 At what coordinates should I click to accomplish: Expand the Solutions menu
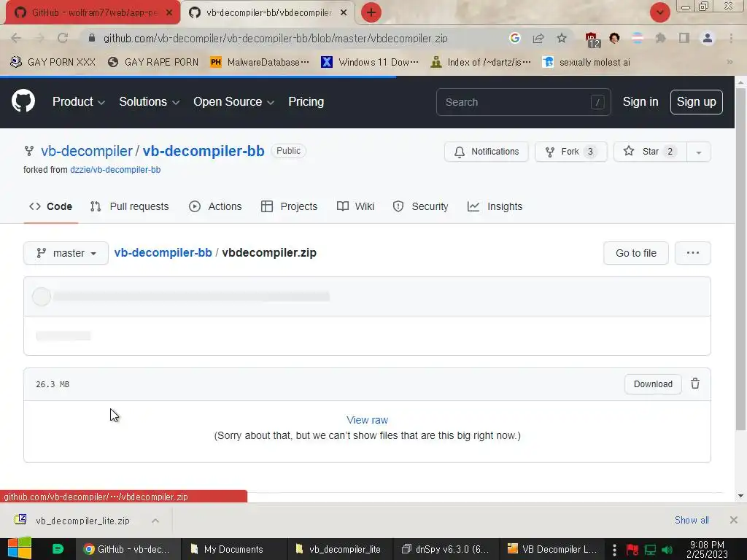tap(149, 101)
